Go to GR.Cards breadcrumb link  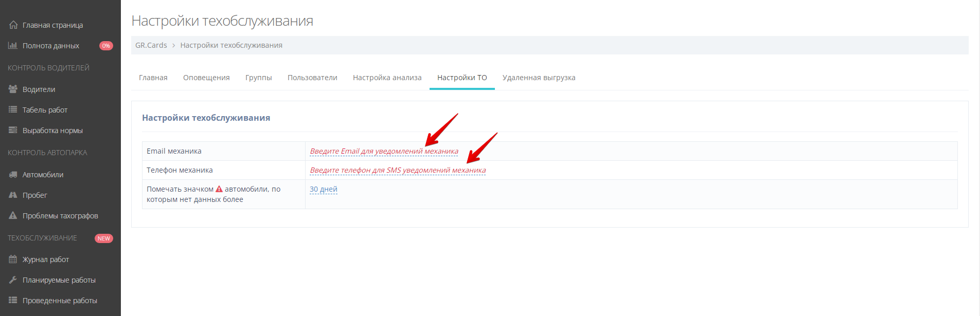pyautogui.click(x=151, y=45)
